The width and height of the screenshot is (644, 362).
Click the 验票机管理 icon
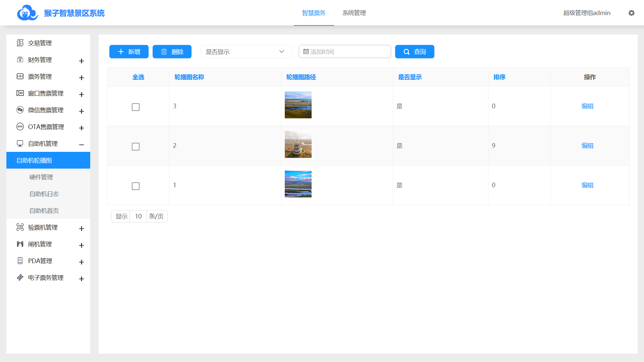20,227
